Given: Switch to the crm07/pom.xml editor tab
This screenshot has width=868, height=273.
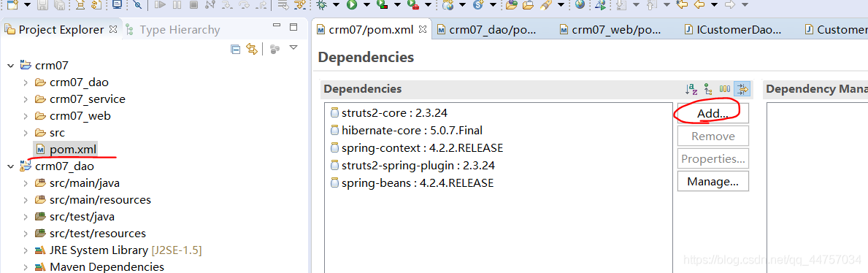Looking at the screenshot, I should coord(372,30).
